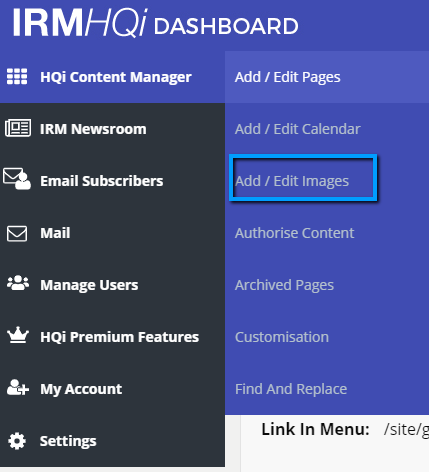Open Authorise Content submenu entry
429x472 pixels.
pos(294,233)
